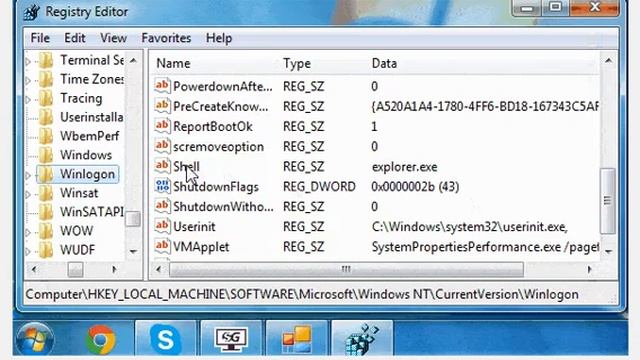Expand the WUDF tree node
Image resolution: width=640 pixels, height=360 pixels.
pyautogui.click(x=28, y=251)
